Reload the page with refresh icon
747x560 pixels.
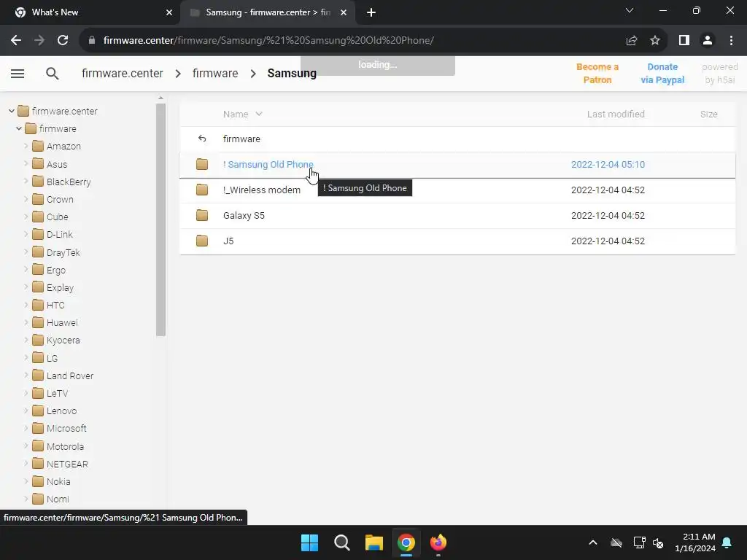63,41
